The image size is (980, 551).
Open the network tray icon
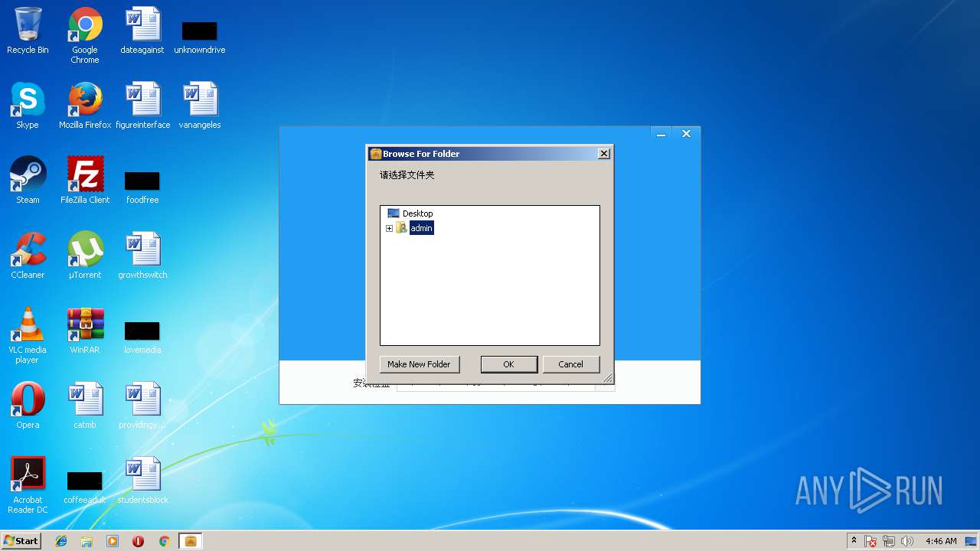[889, 541]
